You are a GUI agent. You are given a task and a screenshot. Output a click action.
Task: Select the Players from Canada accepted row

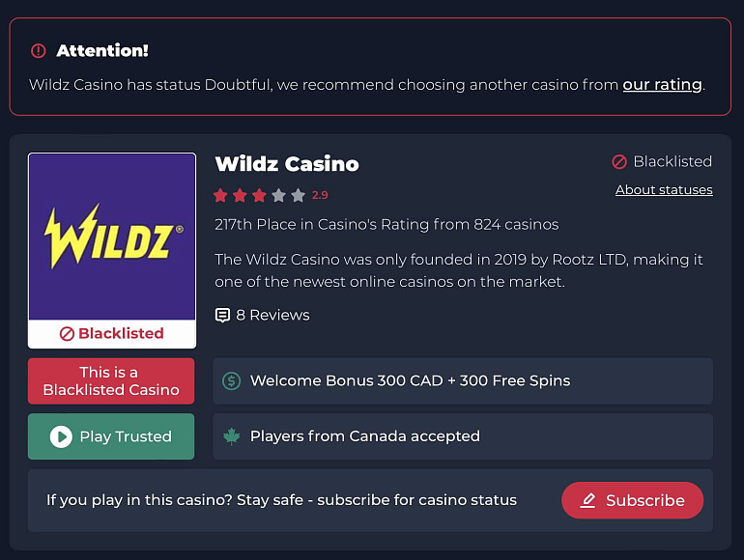(x=463, y=436)
